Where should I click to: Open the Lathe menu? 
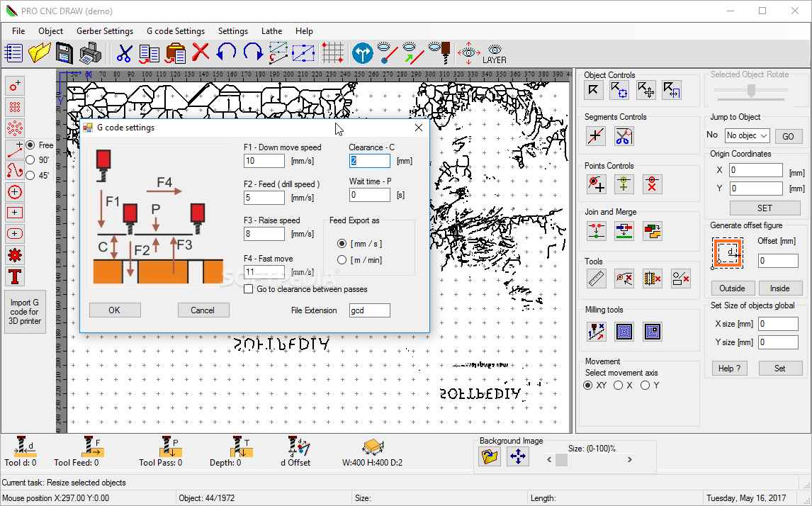(271, 31)
